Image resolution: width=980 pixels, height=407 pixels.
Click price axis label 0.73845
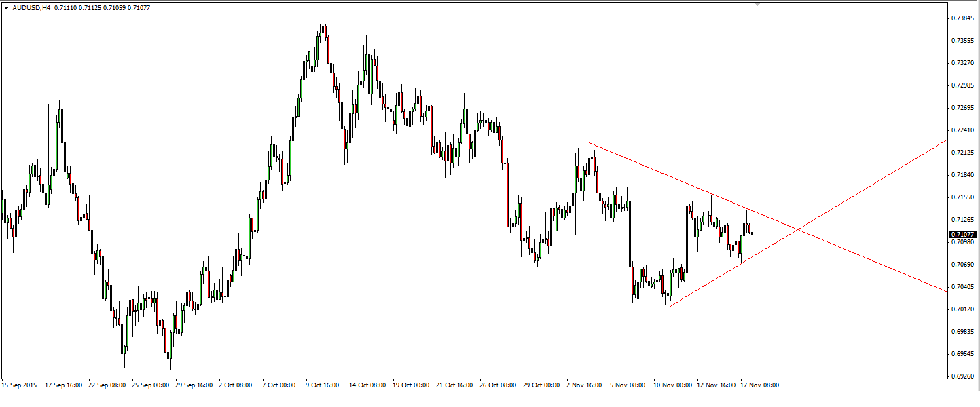(x=963, y=18)
